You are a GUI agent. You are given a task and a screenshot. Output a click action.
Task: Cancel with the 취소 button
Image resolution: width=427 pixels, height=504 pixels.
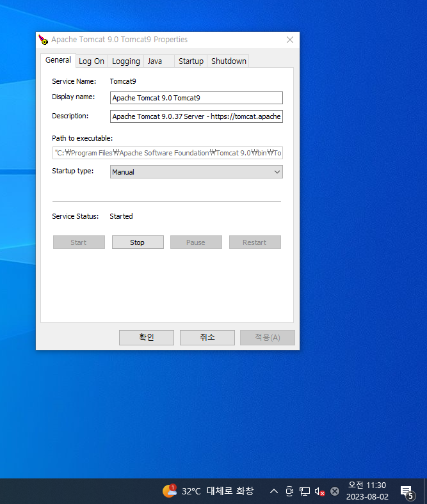pyautogui.click(x=207, y=338)
